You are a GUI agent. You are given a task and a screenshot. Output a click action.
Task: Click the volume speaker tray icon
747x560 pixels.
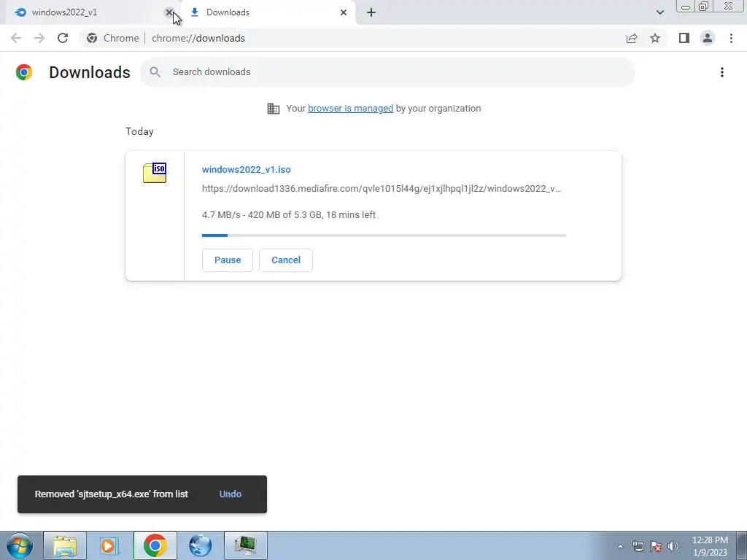click(x=673, y=546)
